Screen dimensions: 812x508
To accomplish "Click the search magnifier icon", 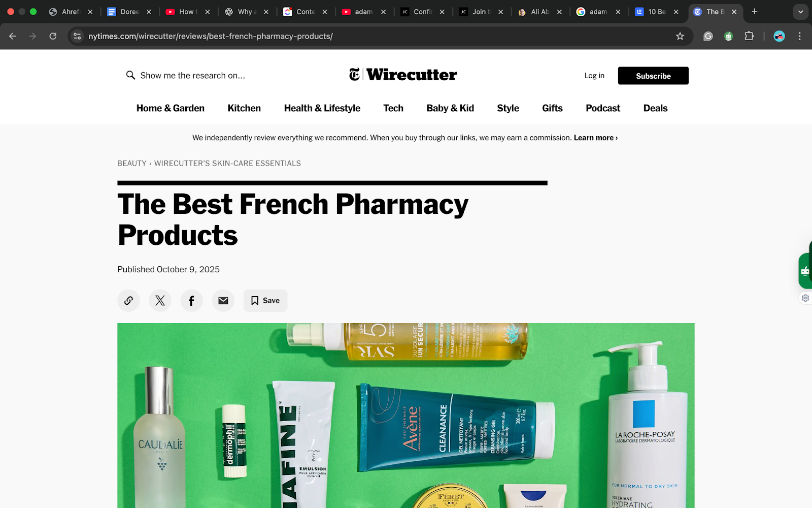I will coord(130,75).
